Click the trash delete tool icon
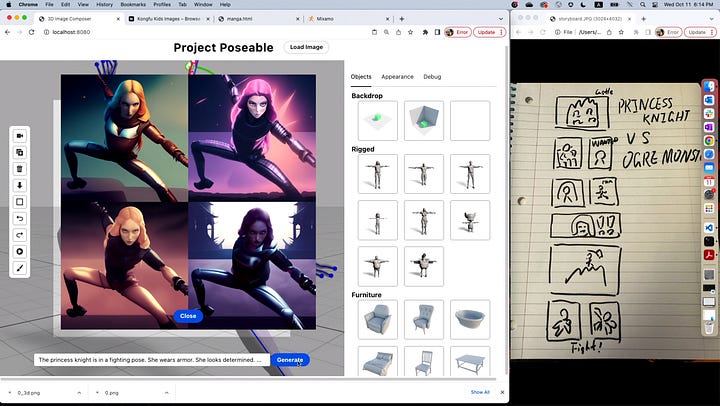 click(20, 169)
